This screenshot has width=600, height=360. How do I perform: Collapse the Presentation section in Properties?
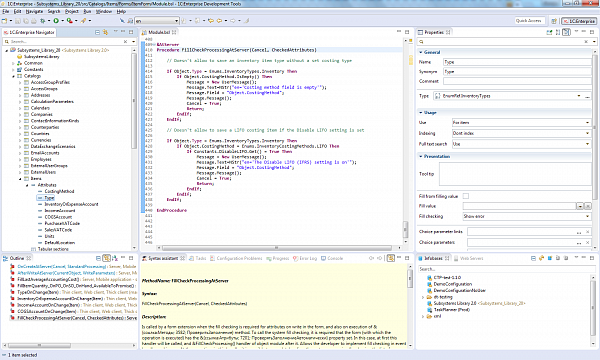click(x=421, y=156)
